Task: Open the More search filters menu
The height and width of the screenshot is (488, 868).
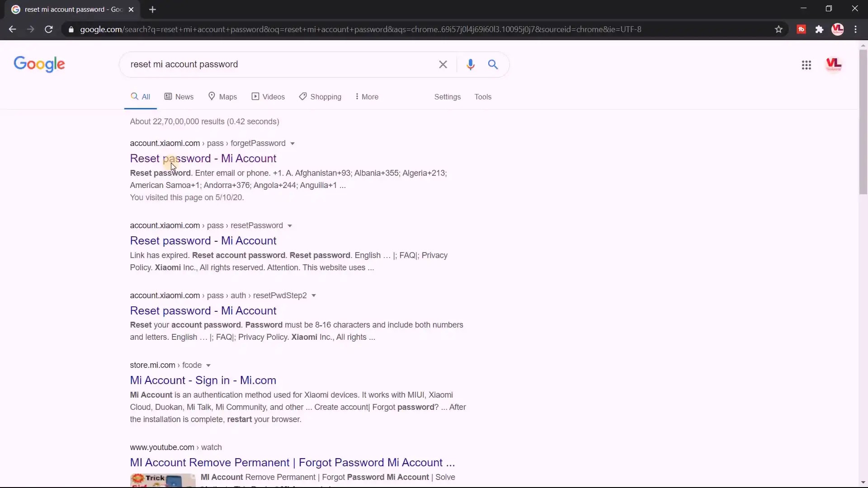Action: [x=367, y=97]
